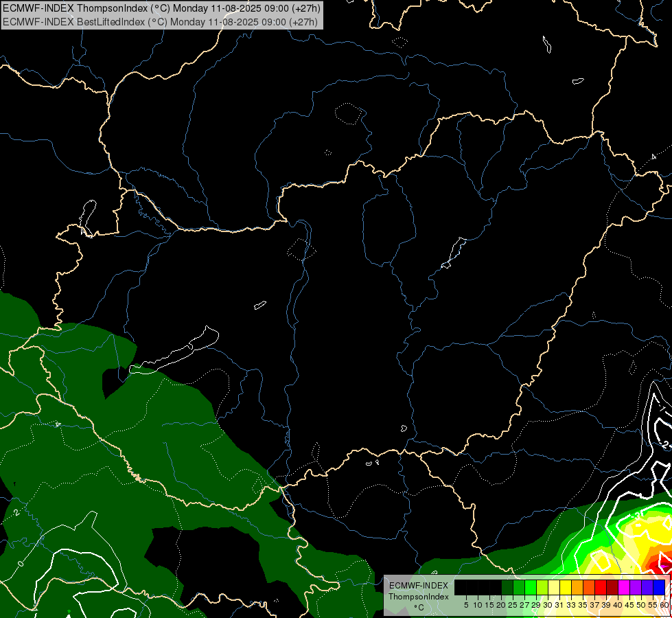Select the yellow-green 29–30 legend swatch

coord(542,587)
